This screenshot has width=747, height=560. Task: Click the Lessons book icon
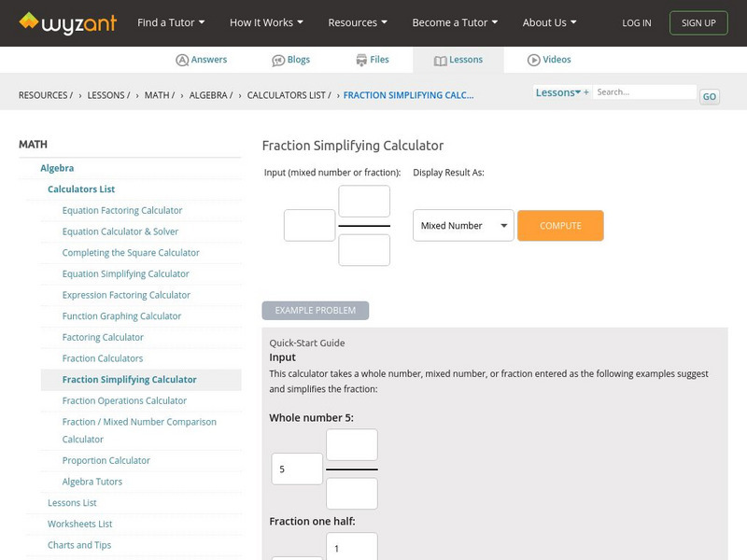[x=441, y=60]
